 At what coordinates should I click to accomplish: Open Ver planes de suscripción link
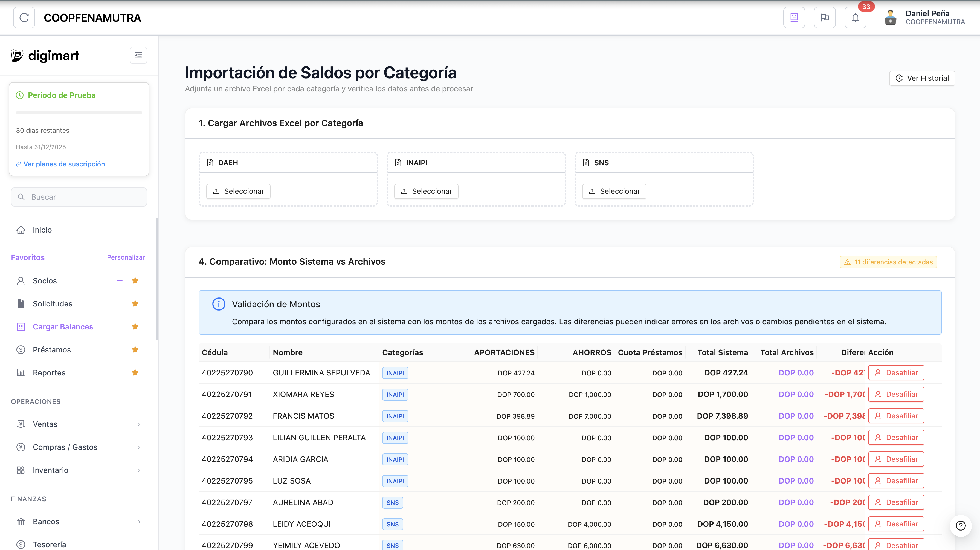coord(64,164)
